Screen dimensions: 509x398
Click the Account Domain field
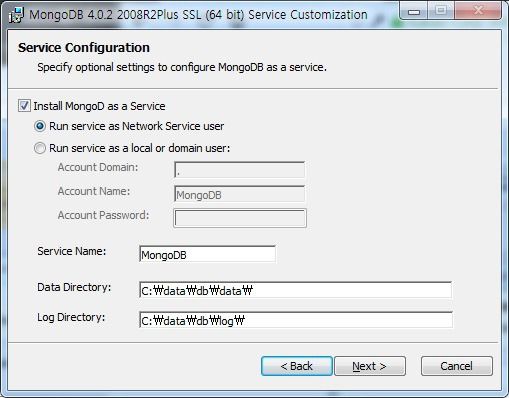click(x=239, y=170)
